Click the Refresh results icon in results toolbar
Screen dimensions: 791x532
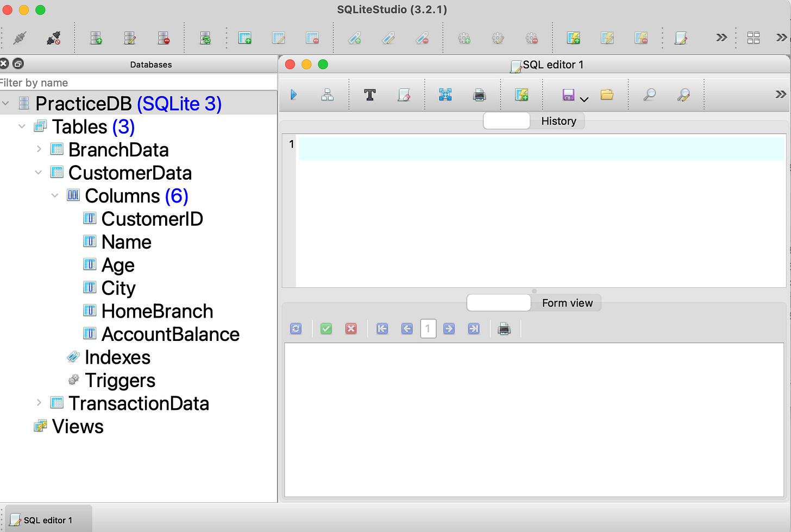coord(296,329)
